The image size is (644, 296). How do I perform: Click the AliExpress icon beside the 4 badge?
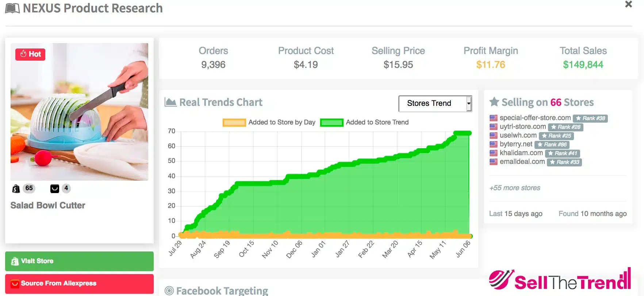coord(54,189)
